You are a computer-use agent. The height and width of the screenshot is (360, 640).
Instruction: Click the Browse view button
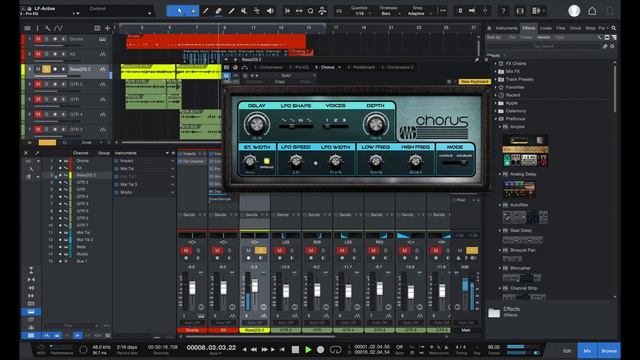[609, 351]
